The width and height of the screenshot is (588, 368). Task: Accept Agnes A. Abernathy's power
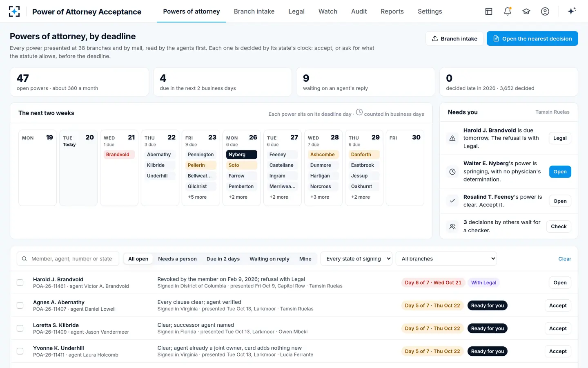pyautogui.click(x=558, y=305)
